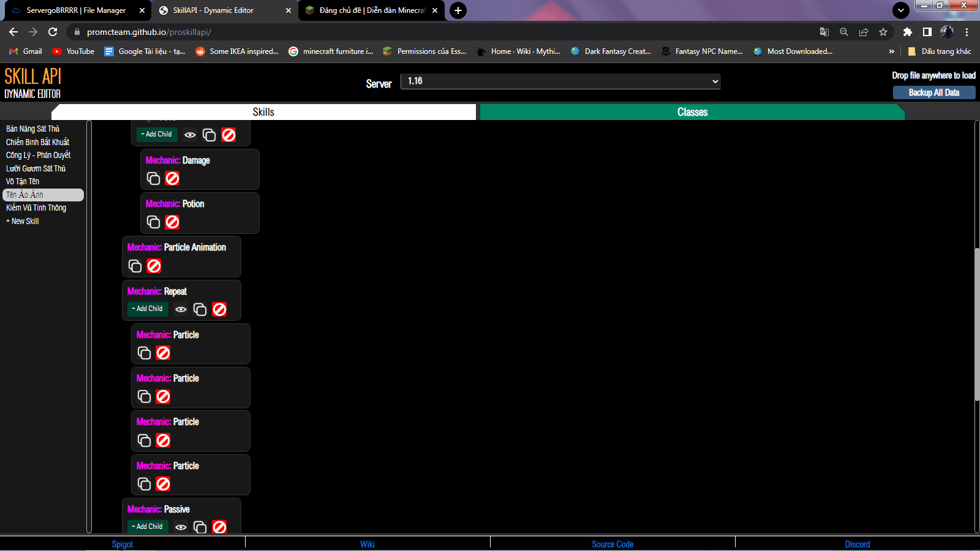Open the Gmail bookmark
This screenshot has width=980, height=551.
(26, 51)
